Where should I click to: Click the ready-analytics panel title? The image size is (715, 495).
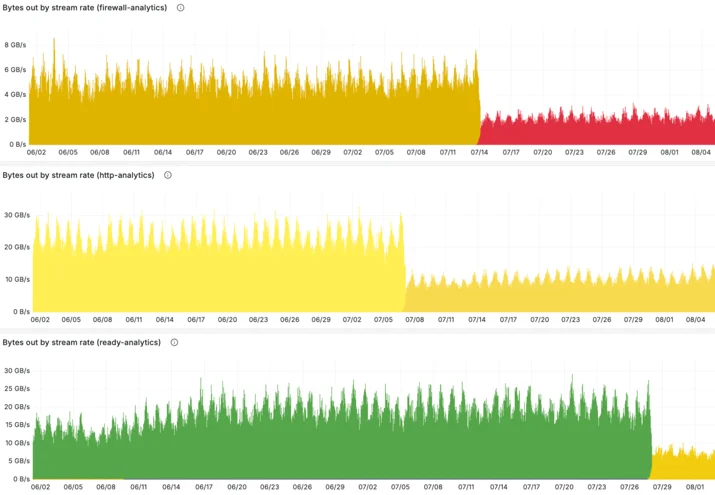[x=82, y=342]
